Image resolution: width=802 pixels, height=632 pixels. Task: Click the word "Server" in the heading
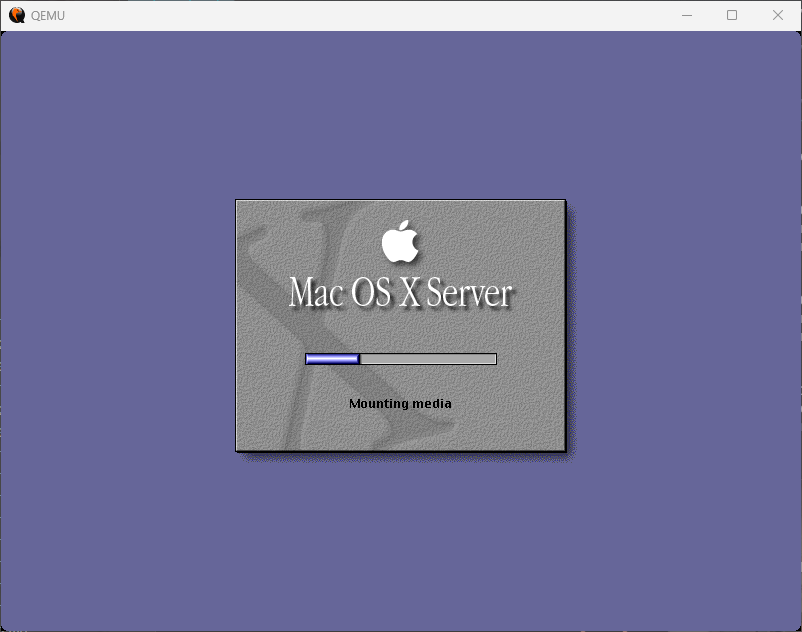(x=469, y=293)
